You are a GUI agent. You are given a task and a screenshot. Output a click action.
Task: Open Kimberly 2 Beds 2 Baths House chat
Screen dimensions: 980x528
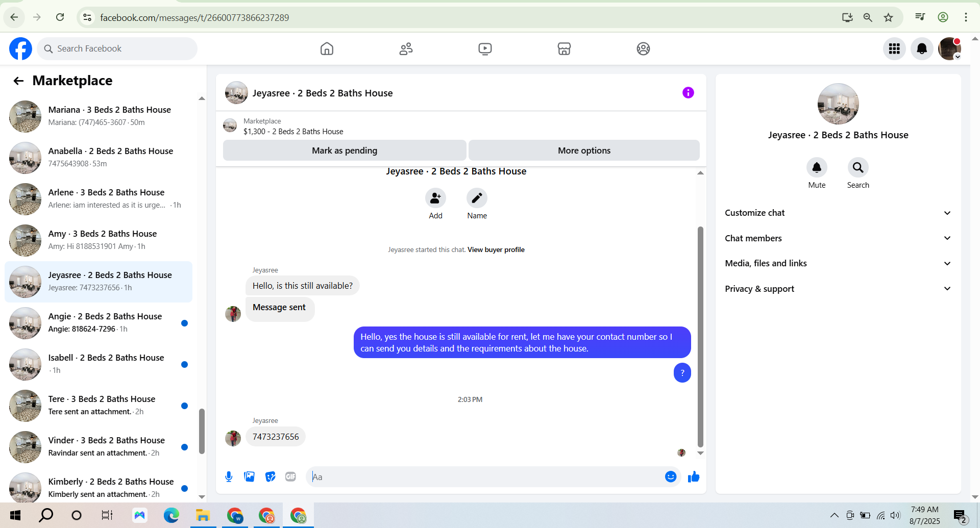(99, 488)
